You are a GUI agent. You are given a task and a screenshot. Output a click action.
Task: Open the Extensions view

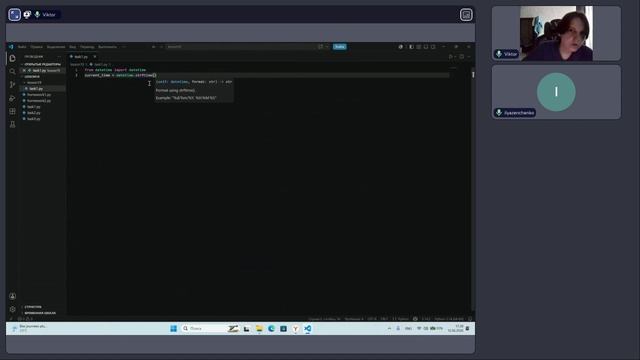tap(12, 111)
